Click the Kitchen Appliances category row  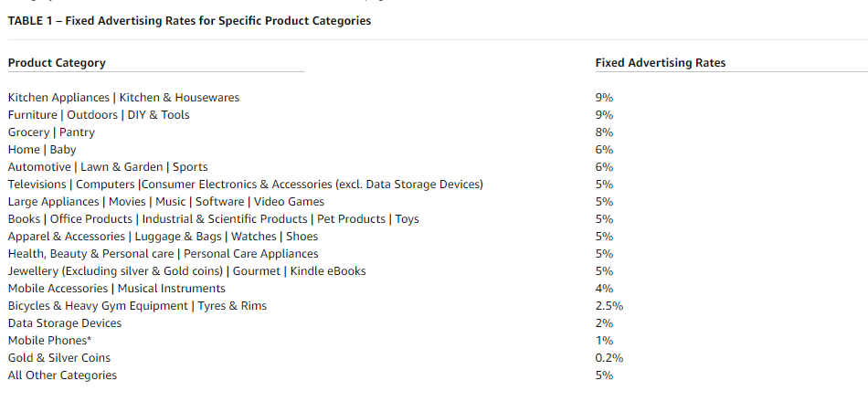[x=123, y=98]
